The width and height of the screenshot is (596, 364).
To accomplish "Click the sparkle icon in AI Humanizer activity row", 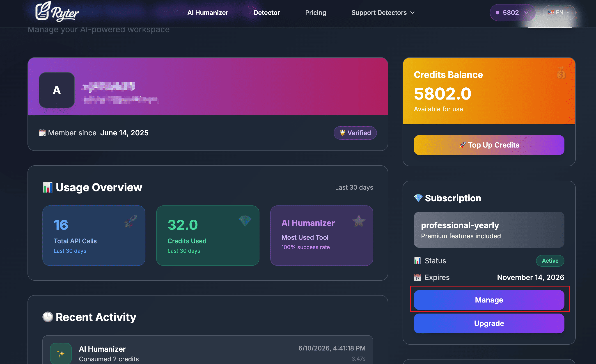I will (61, 353).
